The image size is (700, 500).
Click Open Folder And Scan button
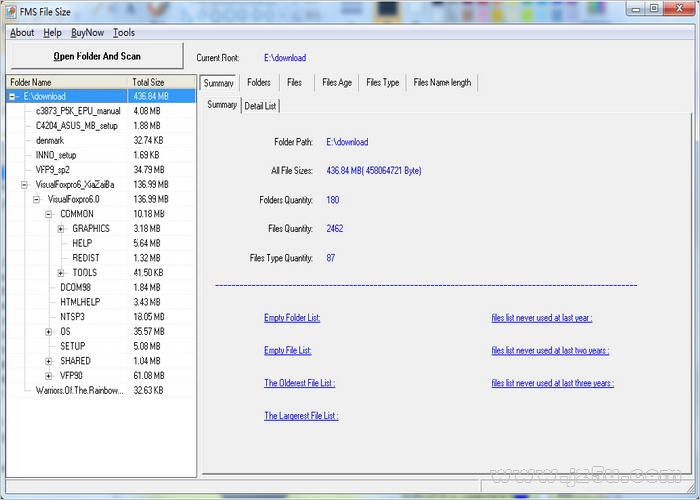point(97,56)
